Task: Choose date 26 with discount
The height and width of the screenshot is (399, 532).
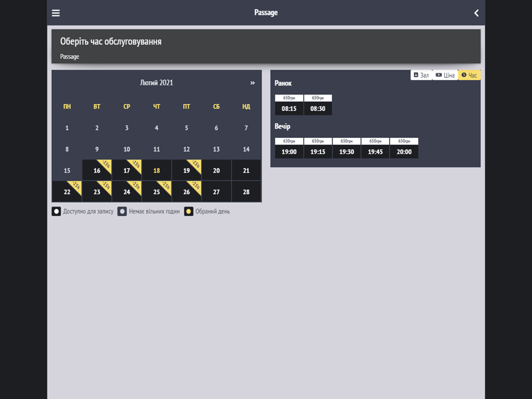Action: click(x=187, y=192)
